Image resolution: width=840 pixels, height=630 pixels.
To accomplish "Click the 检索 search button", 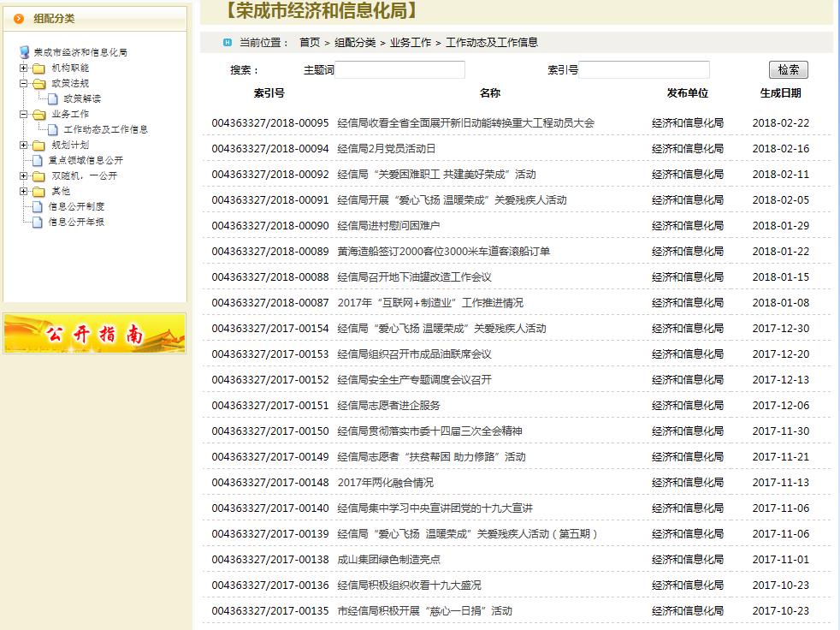I will pos(788,70).
